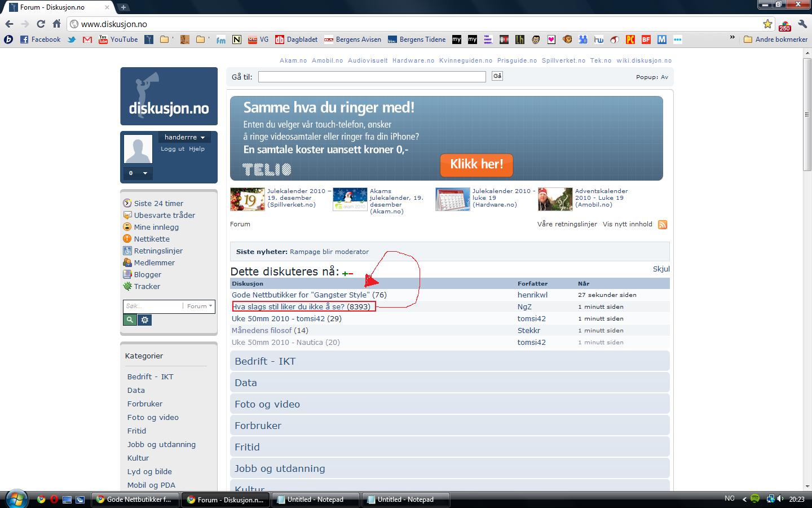This screenshot has height=508, width=812.
Task: Click the Medlemmer people icon
Action: [127, 262]
